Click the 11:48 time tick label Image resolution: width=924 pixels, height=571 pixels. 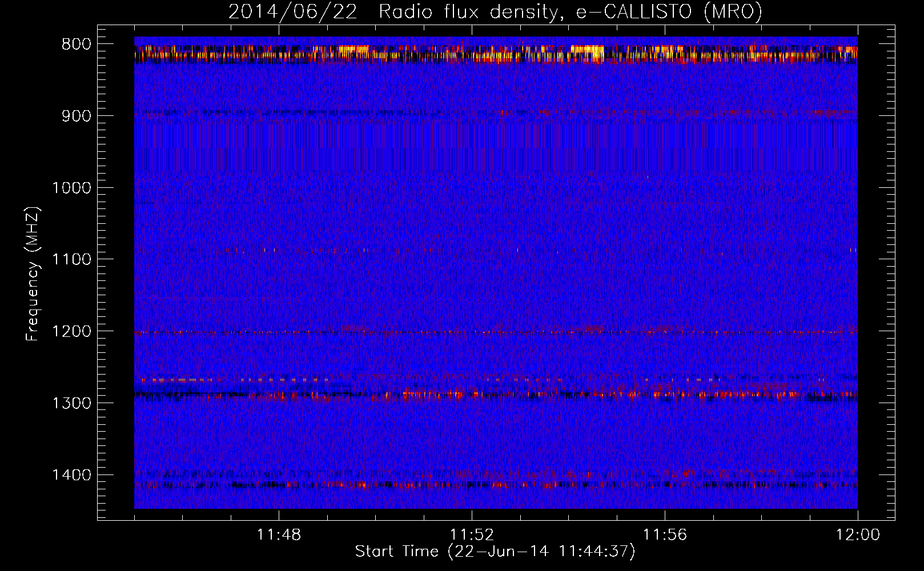click(279, 535)
